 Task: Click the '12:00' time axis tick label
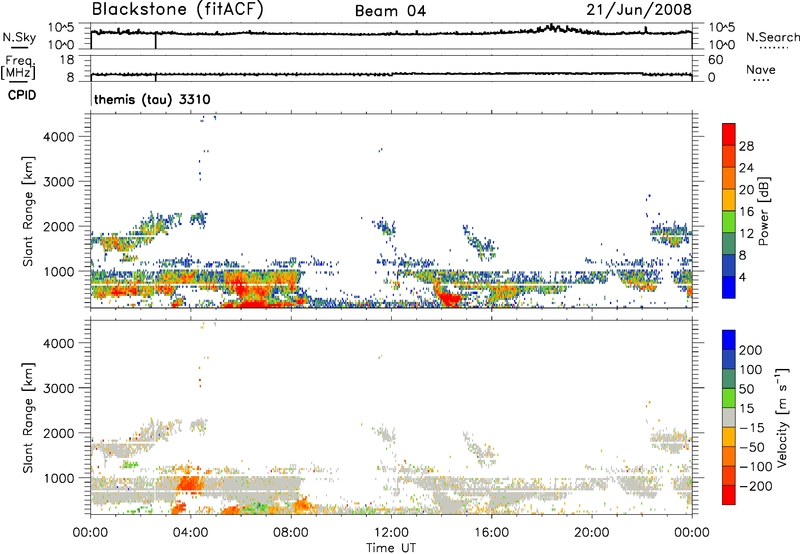click(x=391, y=533)
